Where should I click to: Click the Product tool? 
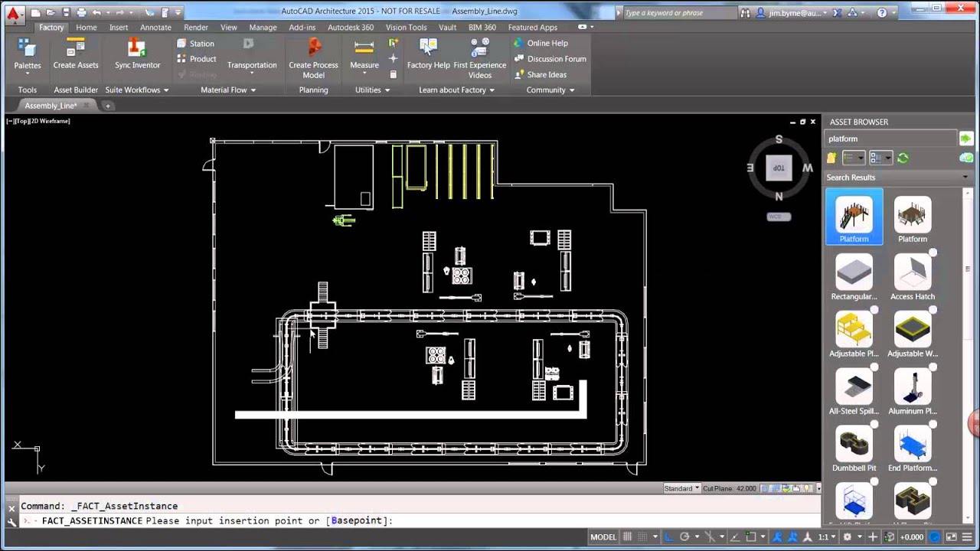(x=196, y=59)
